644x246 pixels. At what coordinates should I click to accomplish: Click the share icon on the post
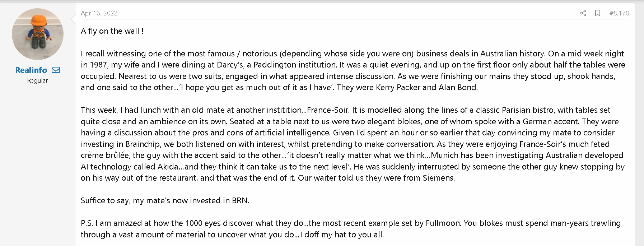[x=583, y=13]
